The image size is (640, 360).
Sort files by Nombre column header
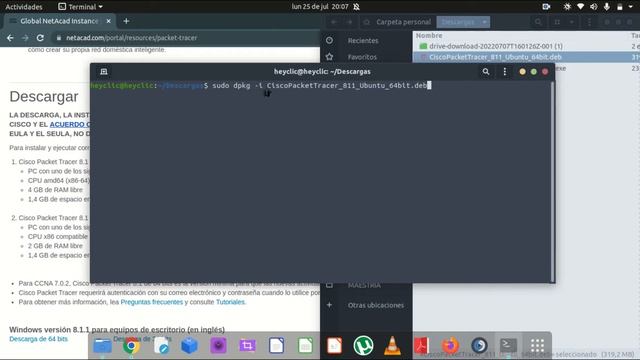click(x=429, y=36)
